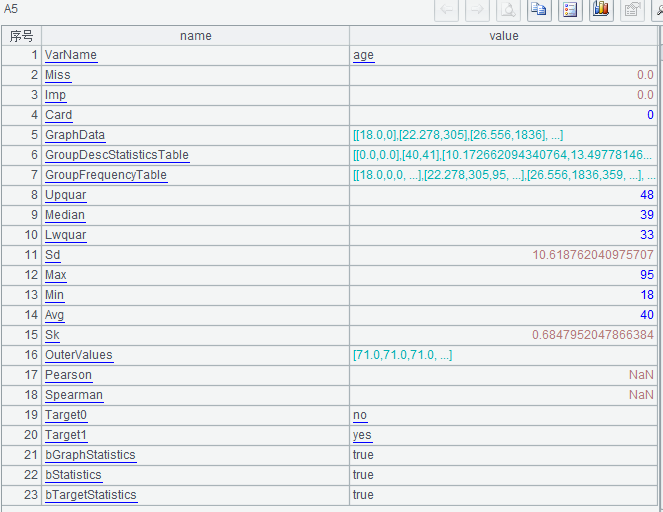Select the Card name cell
The width and height of the screenshot is (663, 512).
point(195,115)
